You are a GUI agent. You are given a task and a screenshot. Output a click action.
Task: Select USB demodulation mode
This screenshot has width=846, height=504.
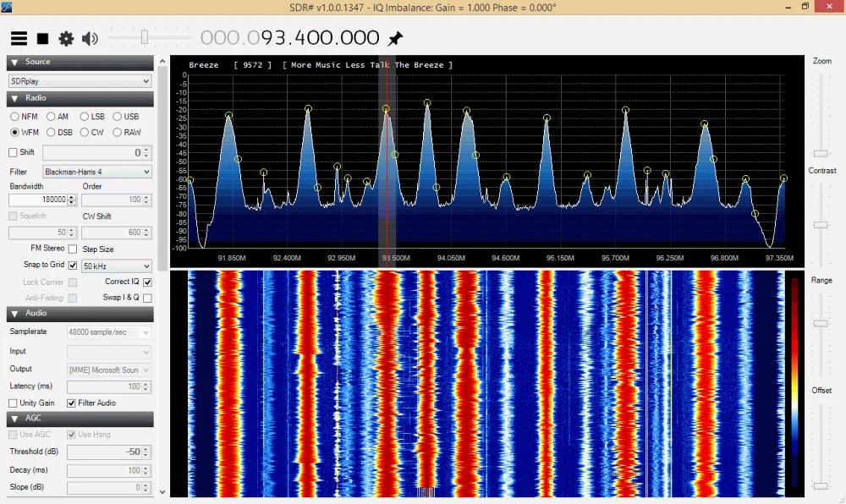[117, 117]
